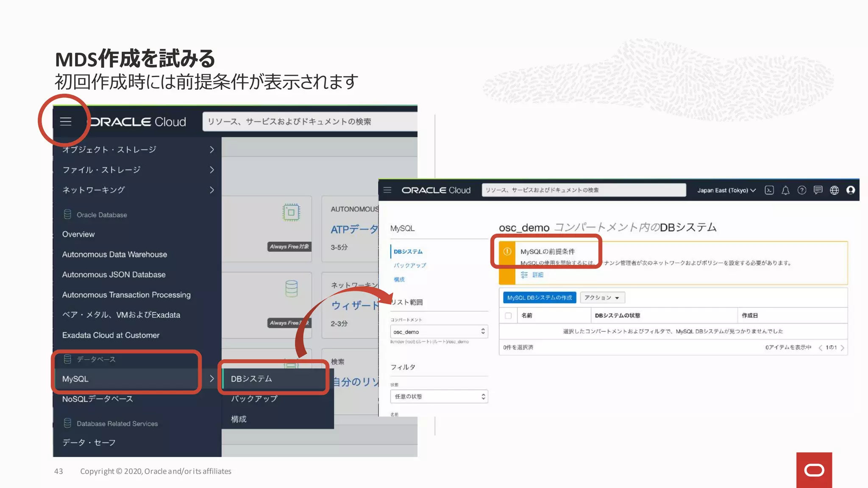Image resolution: width=868 pixels, height=488 pixels.
Task: Select データ・セーフ menu item
Action: pos(89,443)
